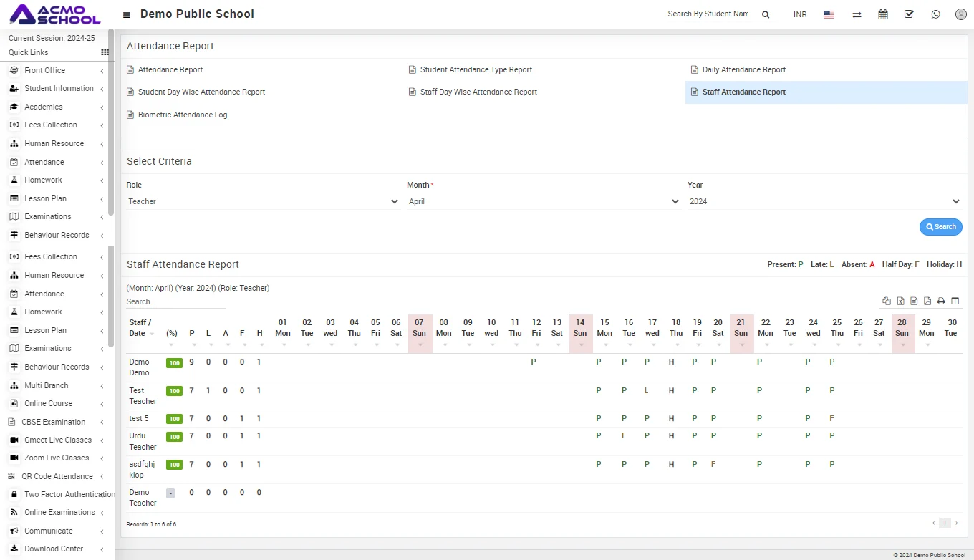
Task: Open the Biometric Attendance Log report
Action: pyautogui.click(x=182, y=115)
